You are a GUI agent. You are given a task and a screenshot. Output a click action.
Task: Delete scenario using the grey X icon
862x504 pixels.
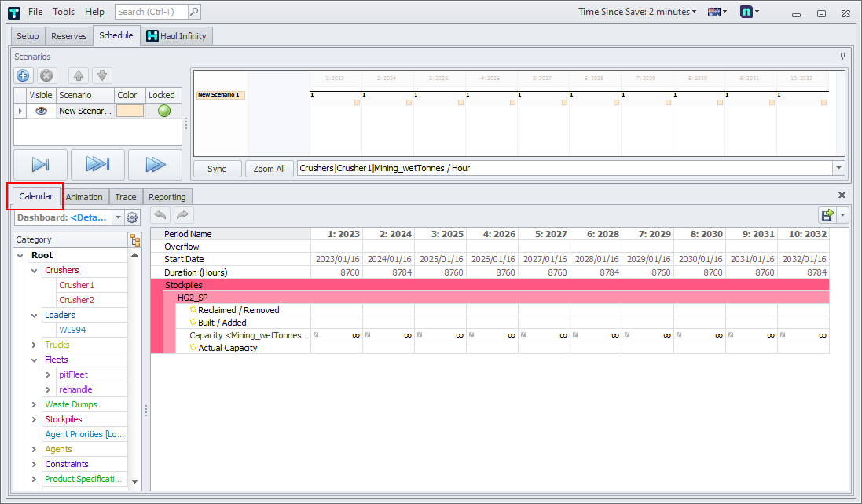point(46,75)
